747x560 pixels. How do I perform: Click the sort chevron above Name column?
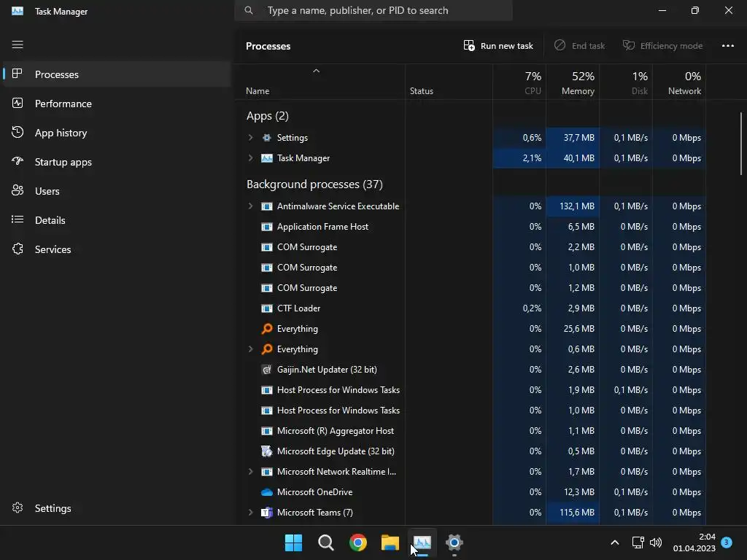pyautogui.click(x=317, y=71)
